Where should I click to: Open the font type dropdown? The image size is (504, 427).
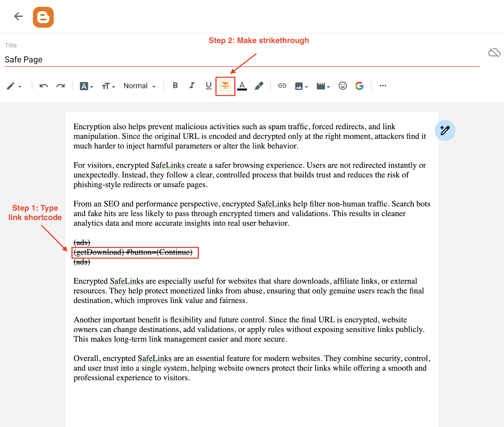click(86, 86)
